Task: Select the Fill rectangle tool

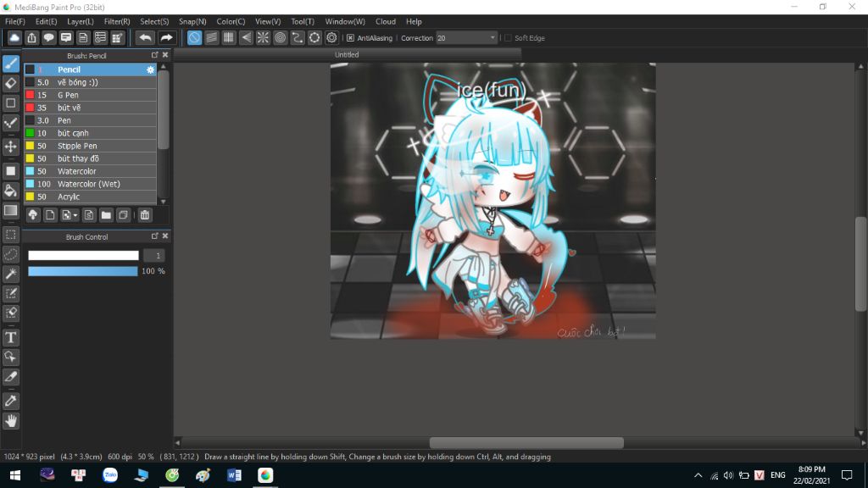Action: click(10, 171)
